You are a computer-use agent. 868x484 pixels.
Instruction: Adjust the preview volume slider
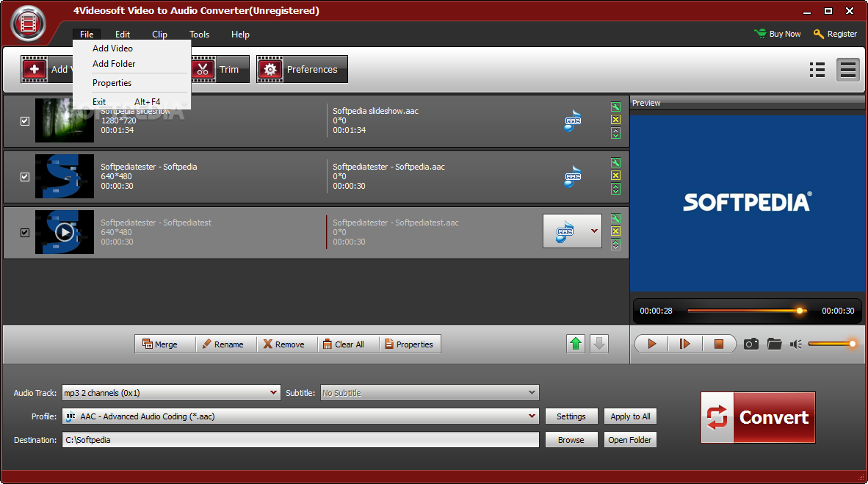click(x=831, y=344)
